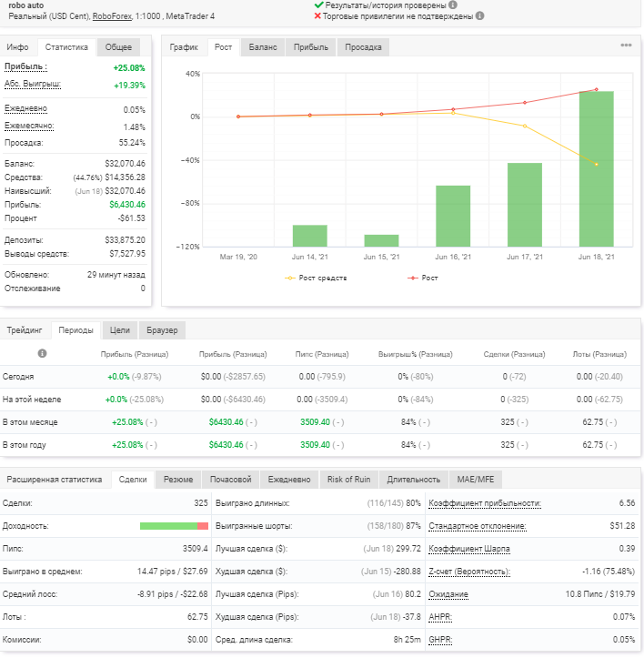Click the Лоты (Разница) column header

click(x=599, y=354)
